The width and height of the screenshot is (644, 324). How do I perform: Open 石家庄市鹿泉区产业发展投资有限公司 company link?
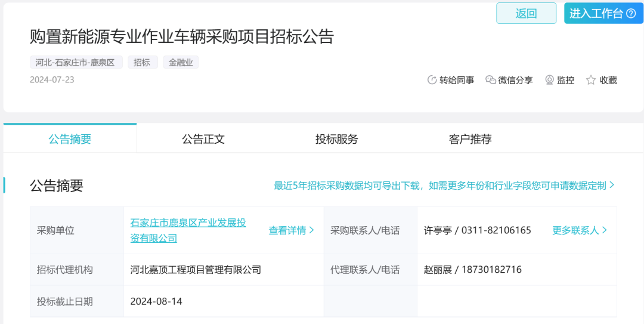tap(188, 230)
